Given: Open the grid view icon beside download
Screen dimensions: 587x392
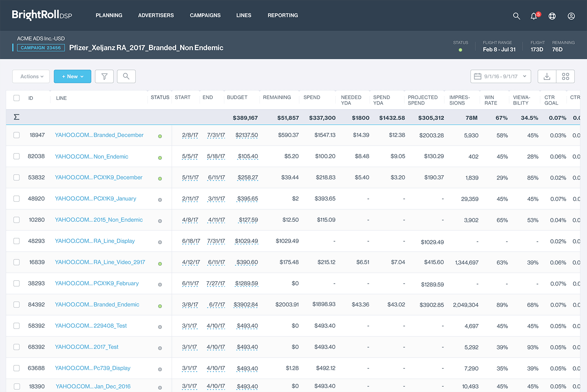Looking at the screenshot, I should (565, 76).
